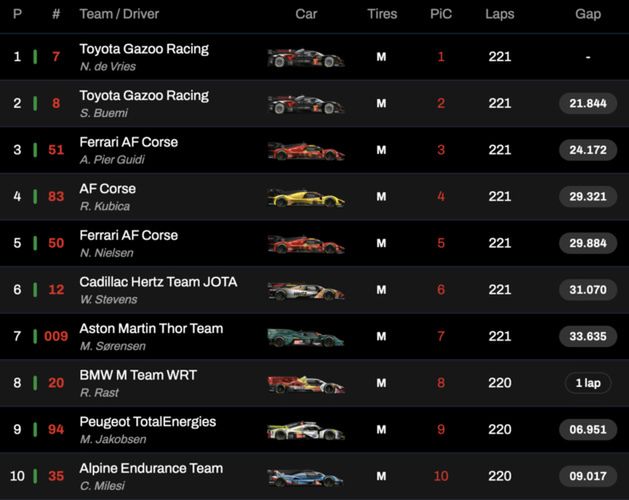This screenshot has height=500, width=629.
Task: Click the 1 lap gap badge
Action: 588,384
